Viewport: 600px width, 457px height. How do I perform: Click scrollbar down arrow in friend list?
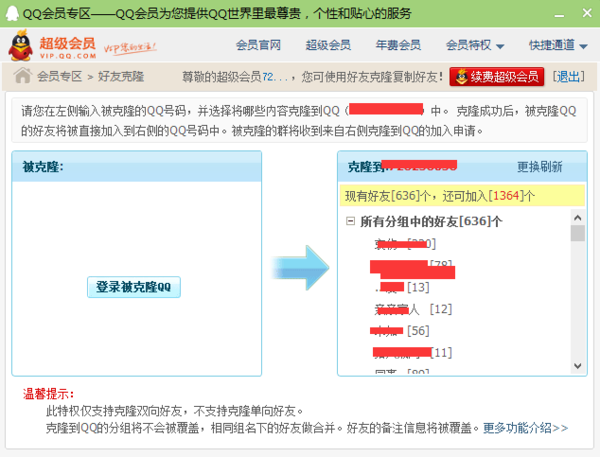tap(578, 366)
